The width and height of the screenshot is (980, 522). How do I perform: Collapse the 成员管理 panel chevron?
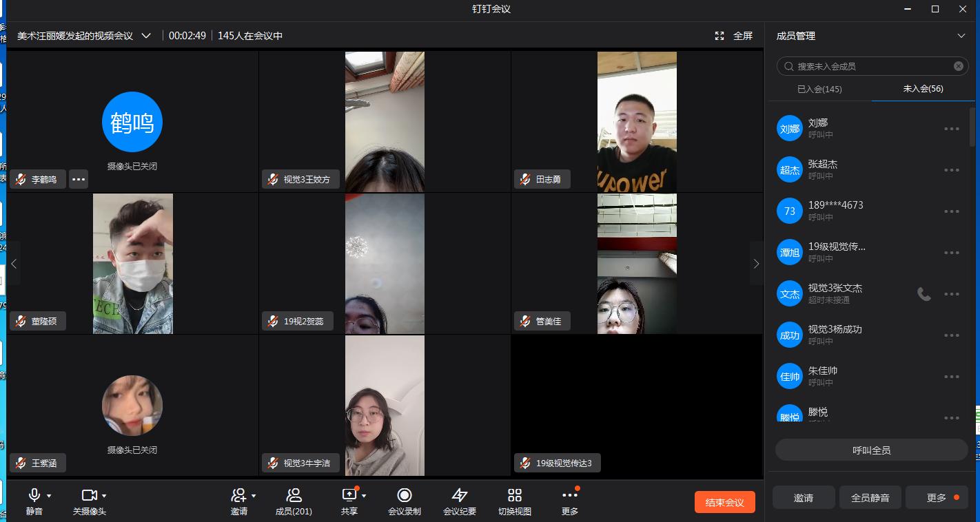click(x=961, y=36)
